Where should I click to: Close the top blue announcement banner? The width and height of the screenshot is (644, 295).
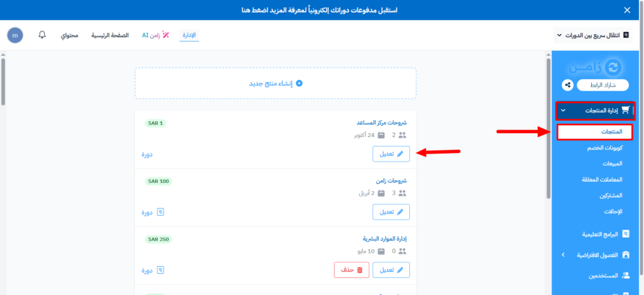pos(626,10)
